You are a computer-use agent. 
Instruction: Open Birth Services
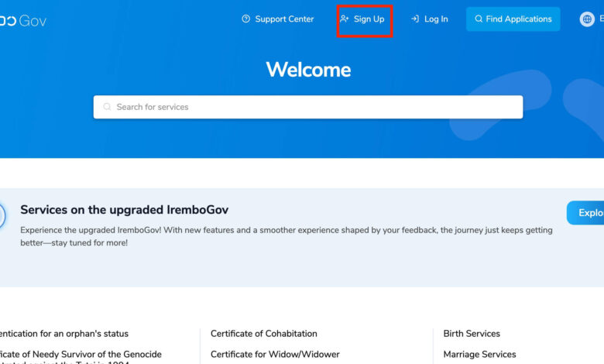tap(472, 334)
